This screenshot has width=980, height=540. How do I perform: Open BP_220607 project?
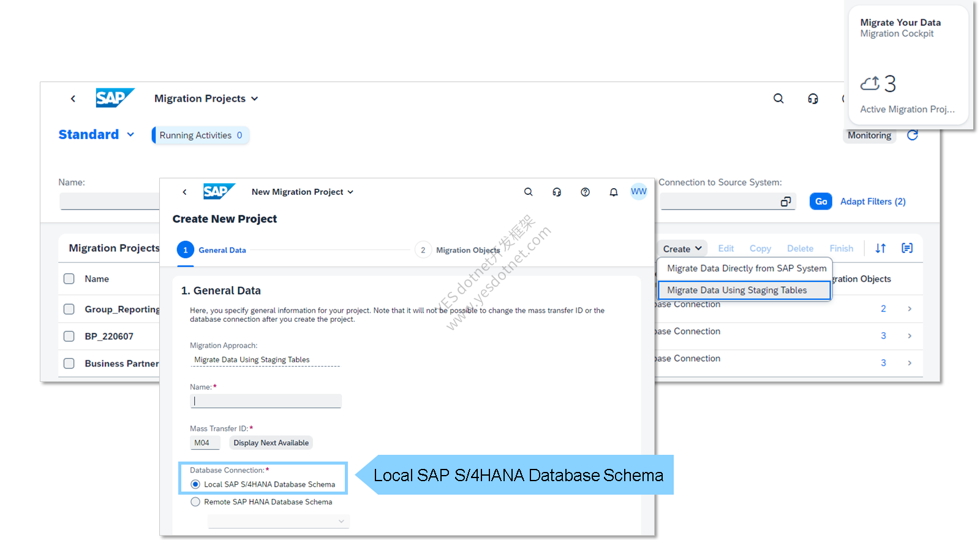tap(109, 337)
